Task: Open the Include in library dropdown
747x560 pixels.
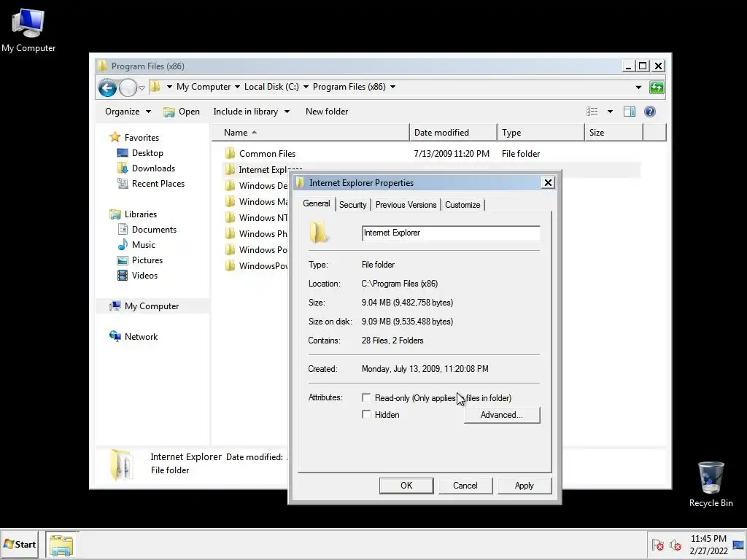Action: coord(251,112)
